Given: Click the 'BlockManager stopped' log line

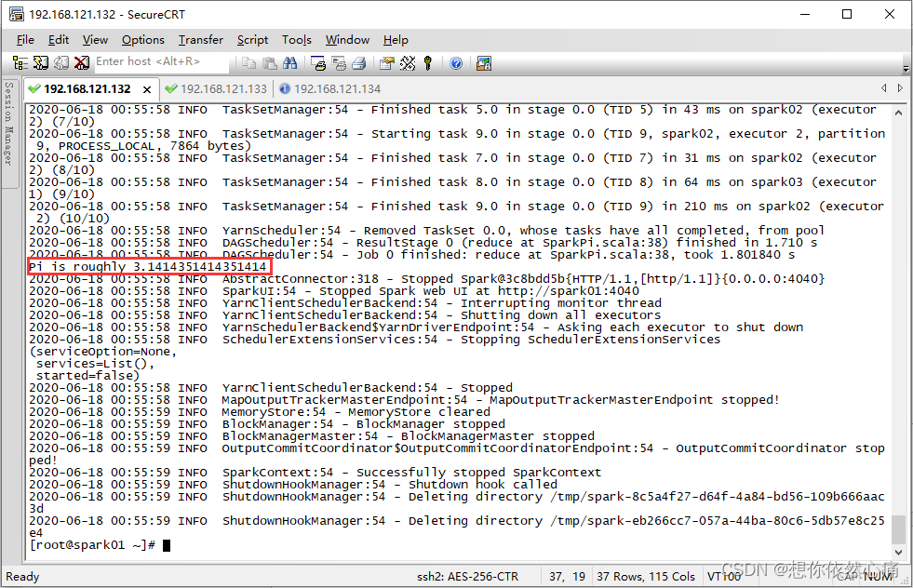Looking at the screenshot, I should 267,424.
